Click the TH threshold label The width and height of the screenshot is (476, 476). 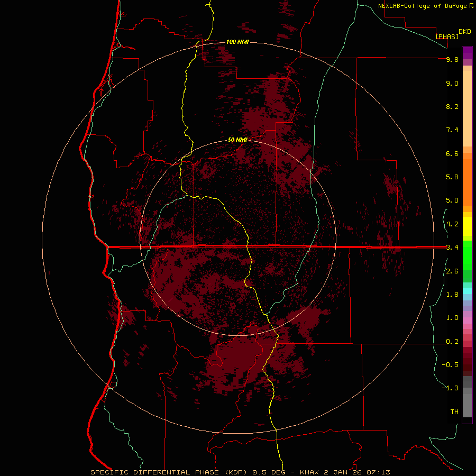pos(454,412)
